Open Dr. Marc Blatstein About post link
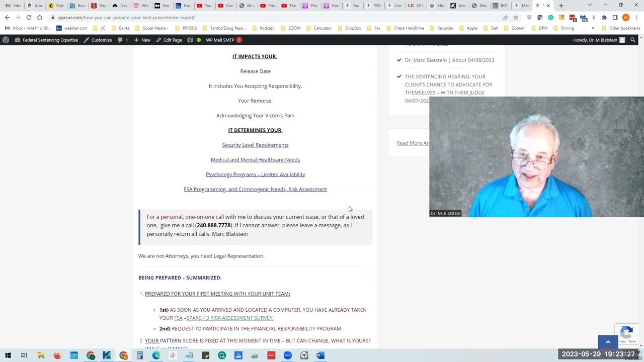Image resolution: width=644 pixels, height=362 pixels. [449, 60]
